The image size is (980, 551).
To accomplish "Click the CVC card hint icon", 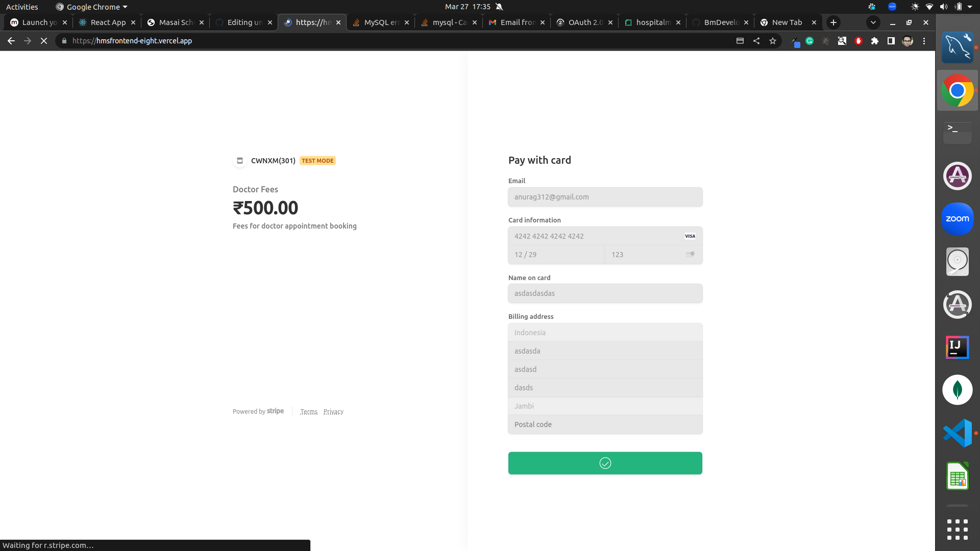I will point(690,254).
